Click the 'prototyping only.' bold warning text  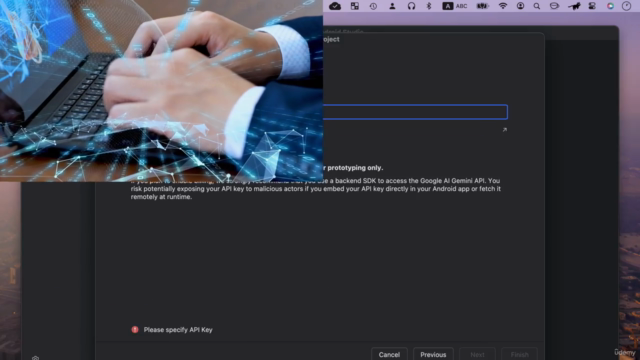355,168
